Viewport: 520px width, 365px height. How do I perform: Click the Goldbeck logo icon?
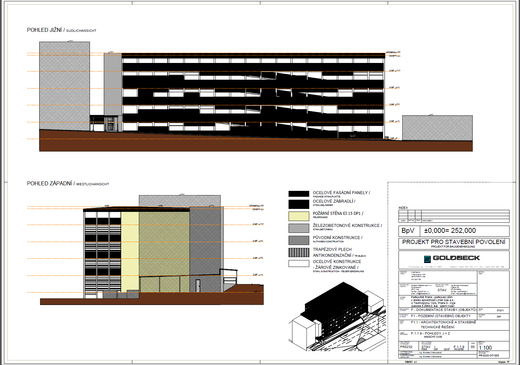427,259
